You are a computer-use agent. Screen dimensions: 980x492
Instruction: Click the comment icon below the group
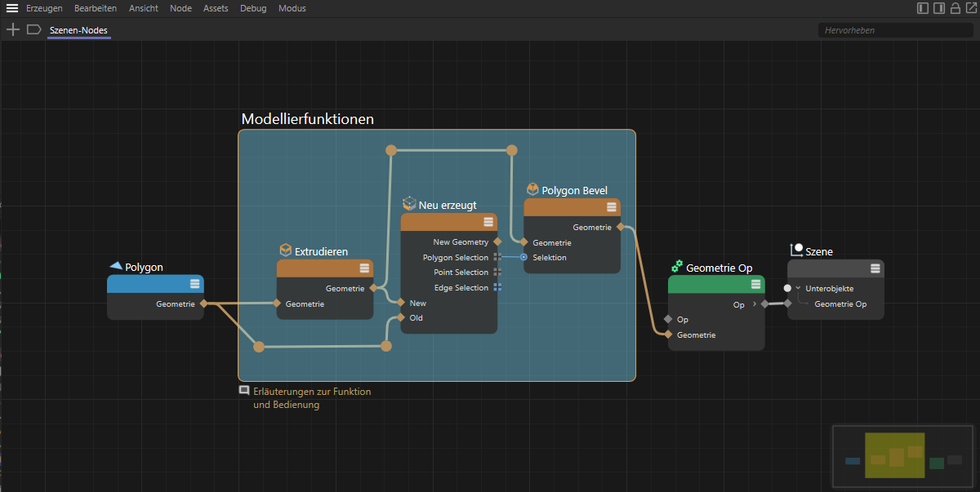243,391
